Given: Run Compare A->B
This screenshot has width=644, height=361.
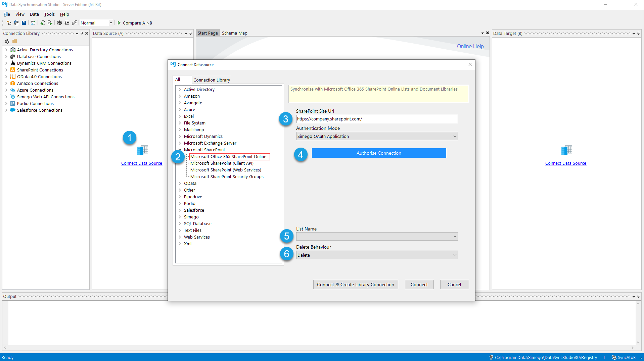Looking at the screenshot, I should (x=135, y=23).
